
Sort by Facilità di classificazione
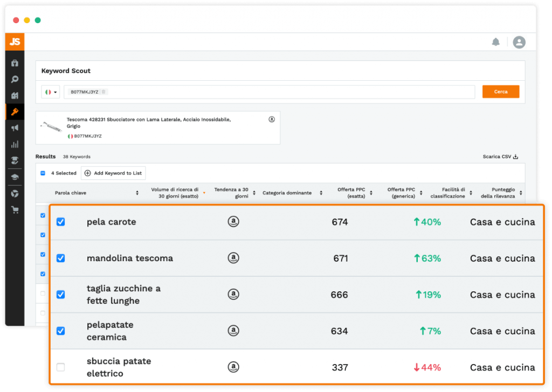click(x=471, y=193)
